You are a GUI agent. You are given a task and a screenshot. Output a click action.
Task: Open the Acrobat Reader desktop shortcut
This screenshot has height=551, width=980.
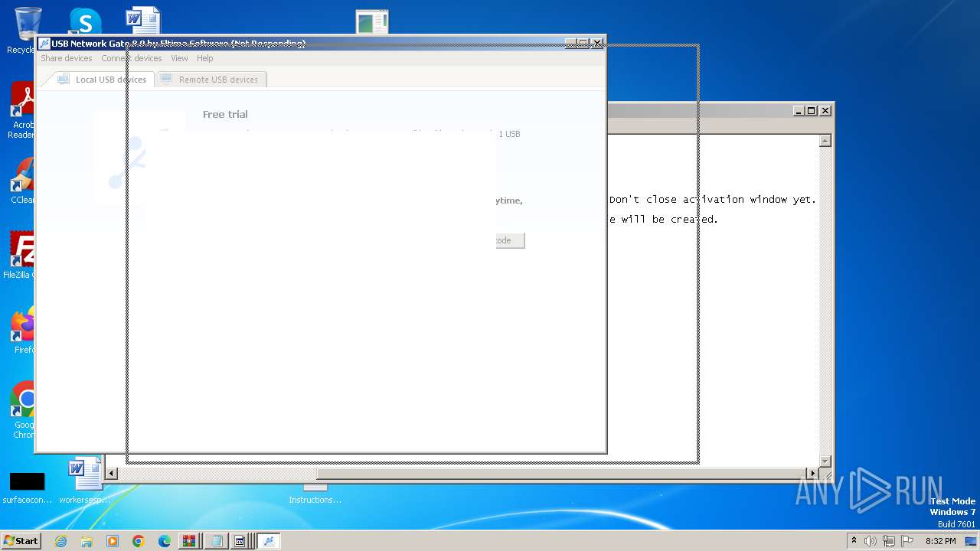tap(23, 111)
